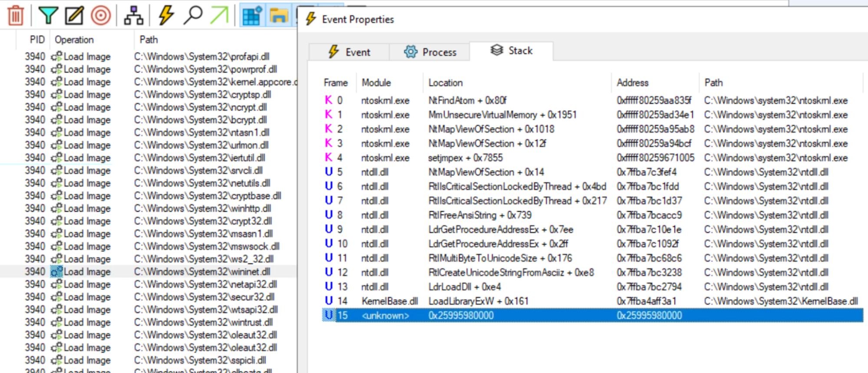This screenshot has width=868, height=373.
Task: Click the Clear display trash icon
Action: [x=16, y=16]
